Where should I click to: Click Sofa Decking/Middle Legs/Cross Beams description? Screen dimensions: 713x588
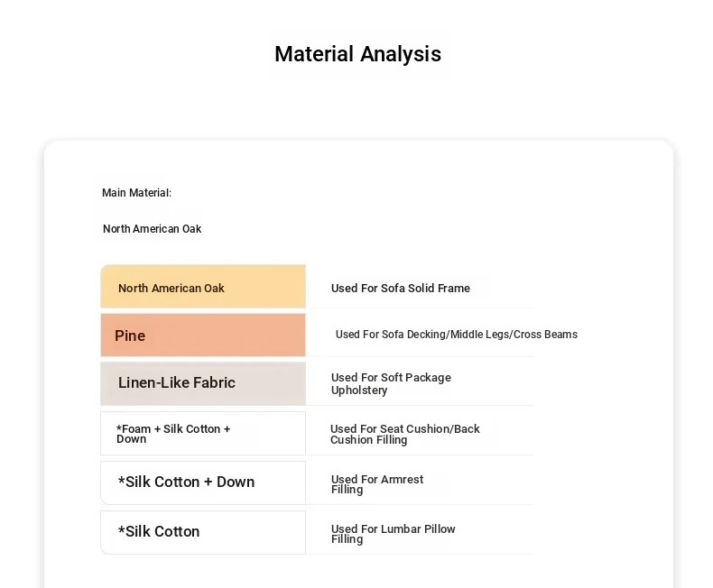[457, 335]
